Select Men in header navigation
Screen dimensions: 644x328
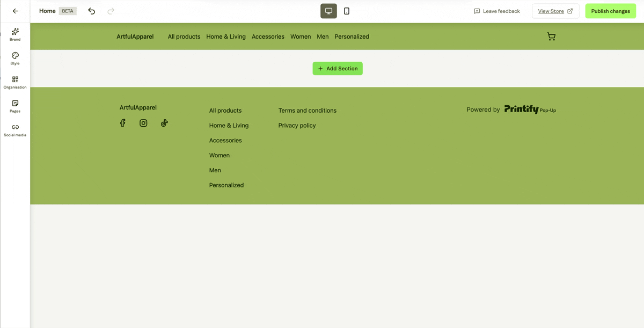coord(323,37)
